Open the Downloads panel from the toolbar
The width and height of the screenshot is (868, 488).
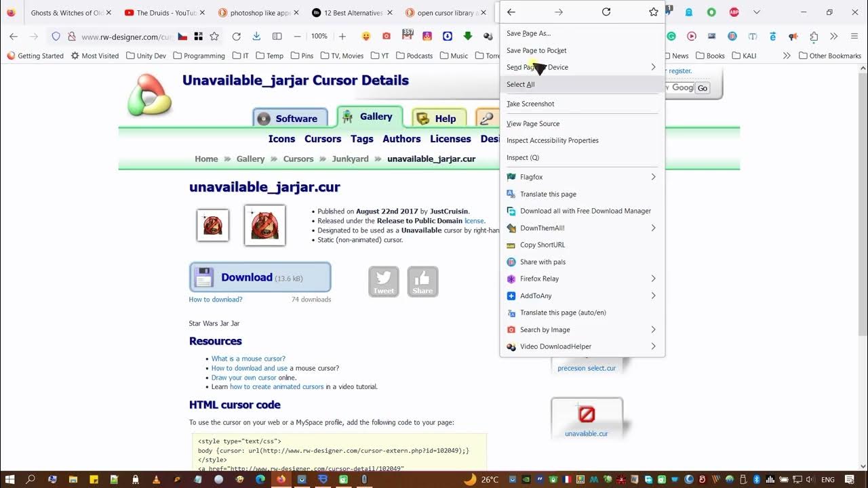coord(256,37)
